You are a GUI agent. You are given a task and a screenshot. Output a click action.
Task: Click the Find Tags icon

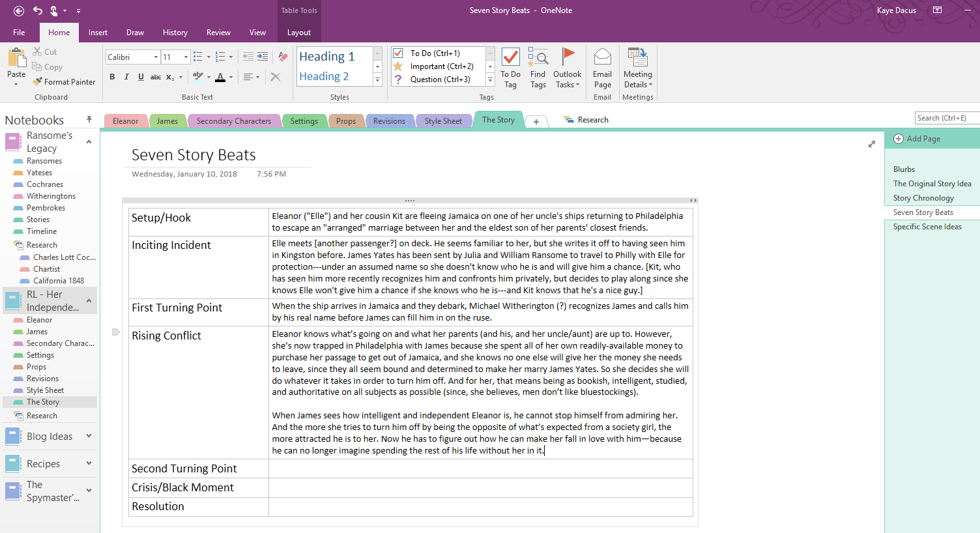point(538,68)
